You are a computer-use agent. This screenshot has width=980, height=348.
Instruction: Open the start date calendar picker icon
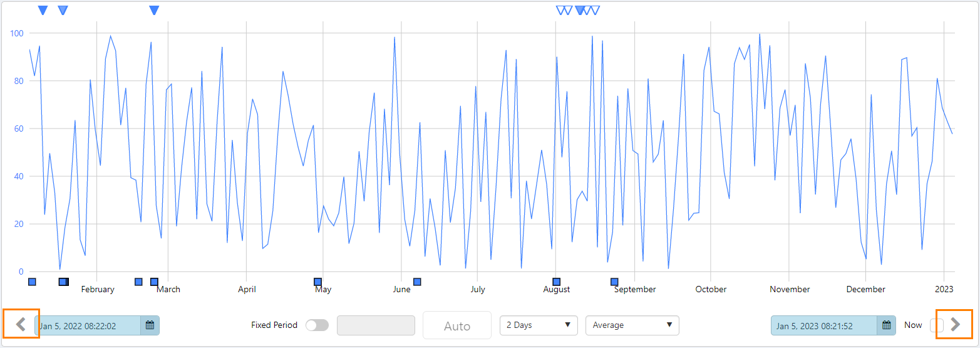pos(150,325)
